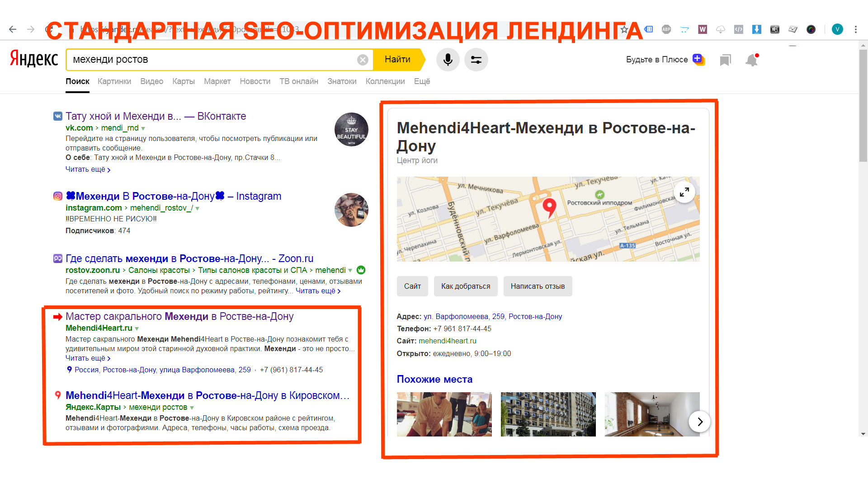The width and height of the screenshot is (868, 488).
Task: Switch to the Картинки tab
Action: [114, 81]
